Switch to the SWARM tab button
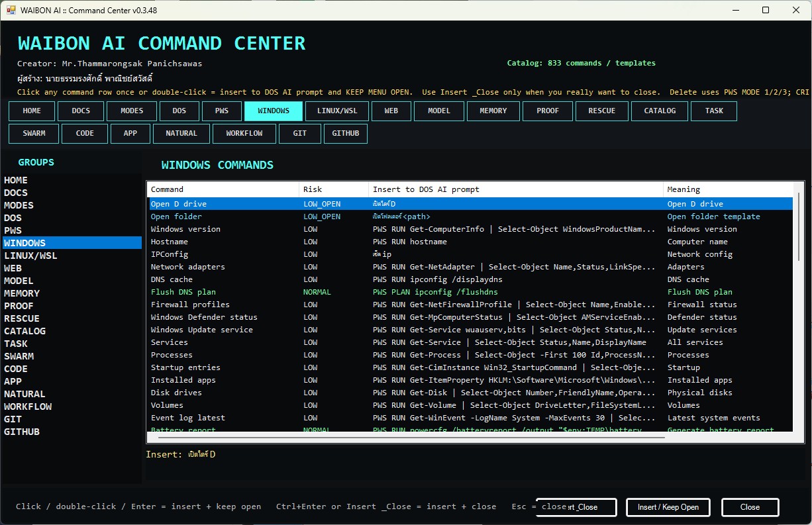Image resolution: width=812 pixels, height=525 pixels. 34,134
